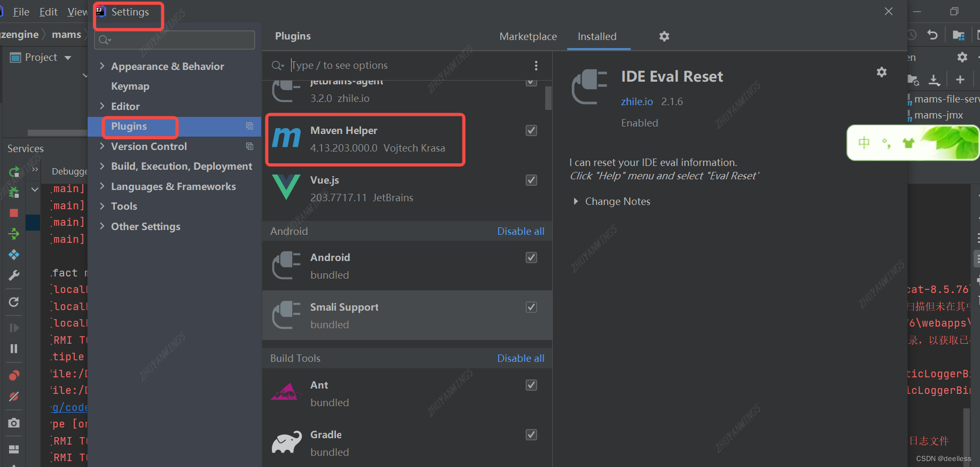Click the camera thread dump icon
980x467 pixels.
[x=14, y=423]
